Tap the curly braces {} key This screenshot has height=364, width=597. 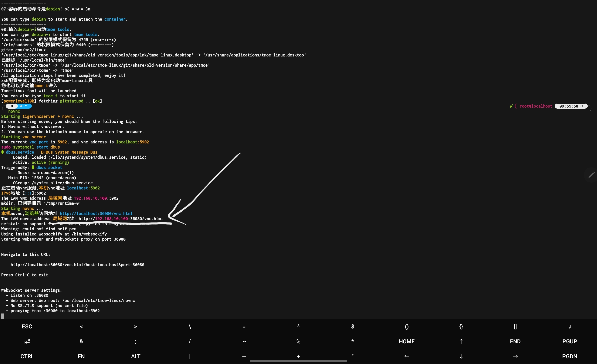[x=461, y=326]
